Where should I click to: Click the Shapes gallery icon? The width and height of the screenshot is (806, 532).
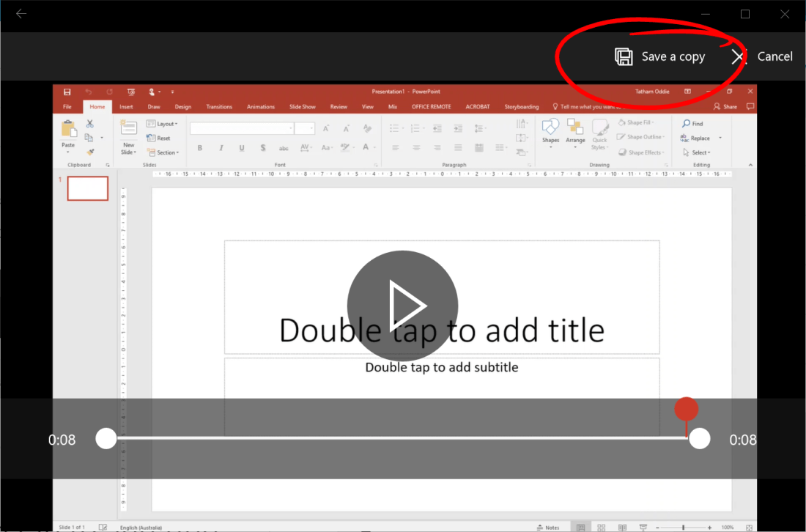550,128
